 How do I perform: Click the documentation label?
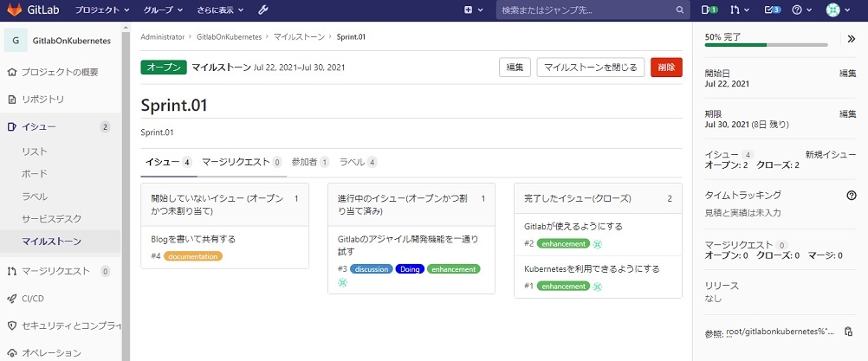[193, 256]
